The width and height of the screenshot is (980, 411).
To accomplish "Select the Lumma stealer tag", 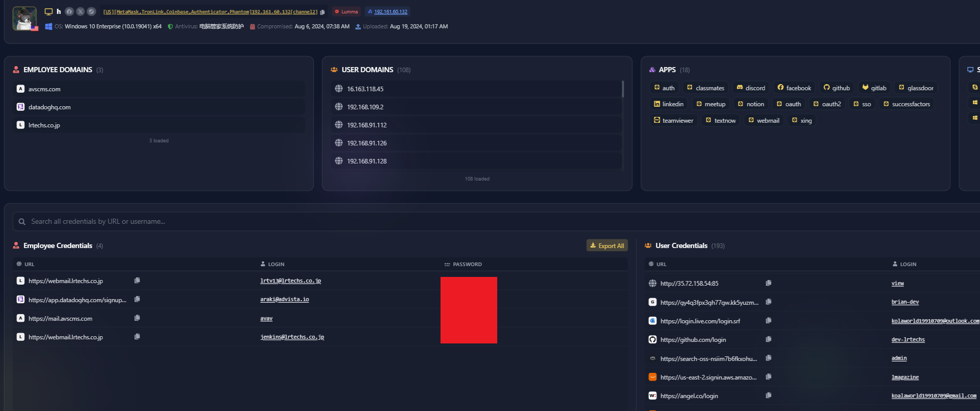I will [346, 12].
